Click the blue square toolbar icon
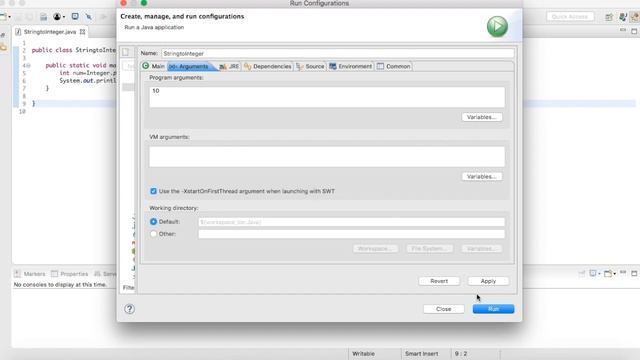The image size is (640, 360). pyautogui.click(x=75, y=16)
